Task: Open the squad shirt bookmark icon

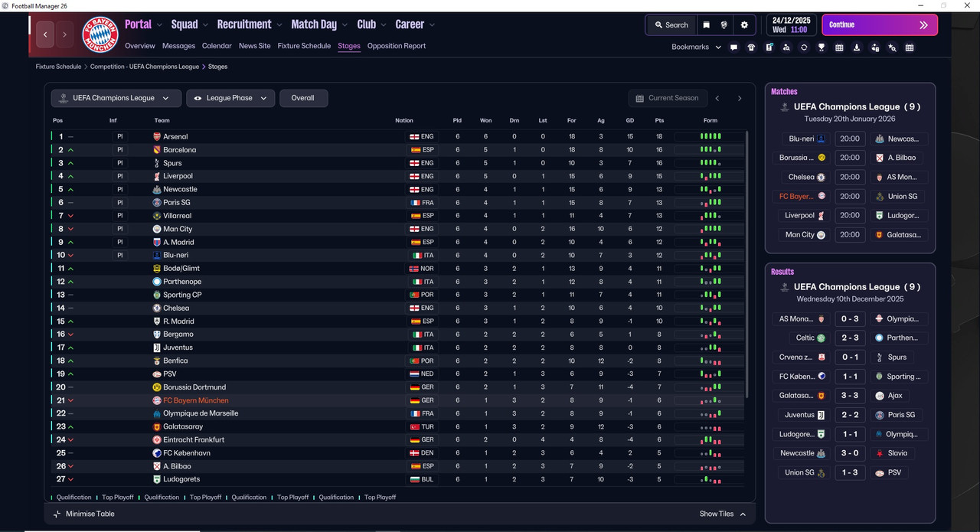Action: tap(751, 47)
